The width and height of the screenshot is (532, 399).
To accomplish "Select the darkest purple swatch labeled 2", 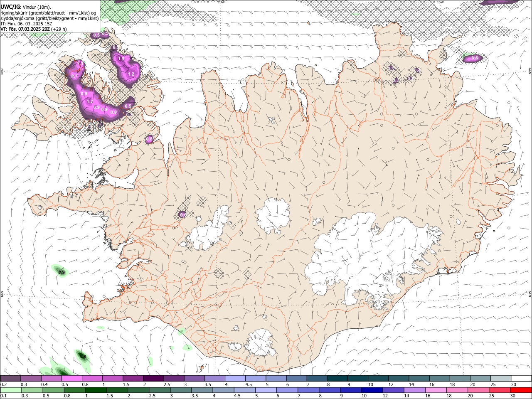I will point(153,379).
